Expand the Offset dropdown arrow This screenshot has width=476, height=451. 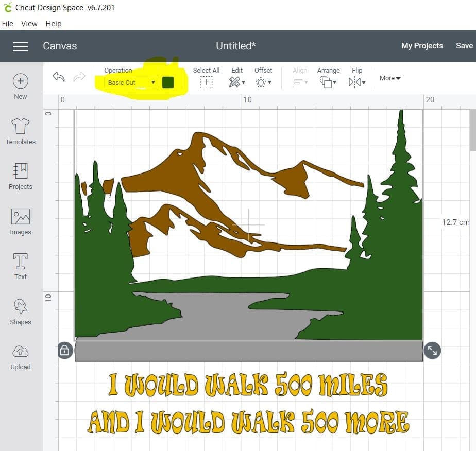coord(269,82)
